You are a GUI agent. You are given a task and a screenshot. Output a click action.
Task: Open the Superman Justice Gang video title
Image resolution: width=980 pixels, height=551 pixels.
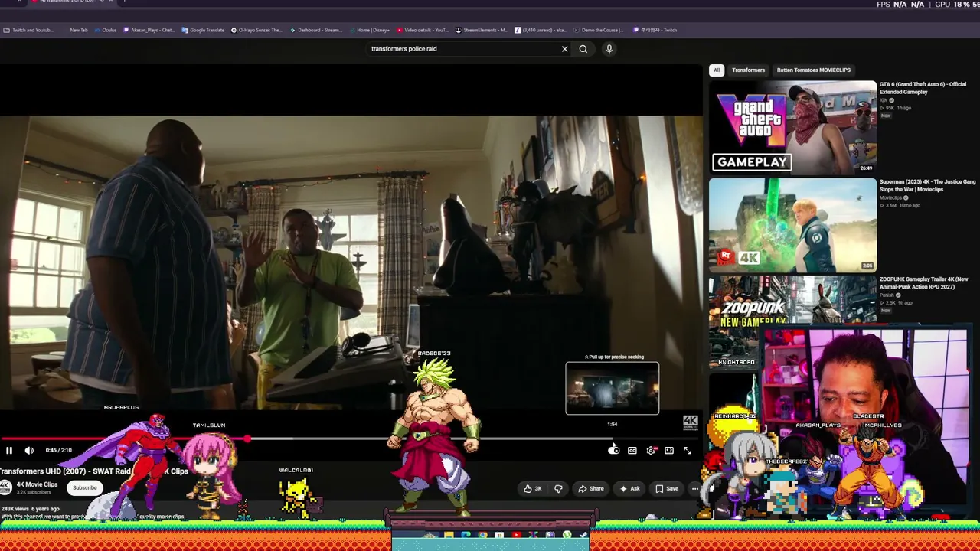point(928,185)
